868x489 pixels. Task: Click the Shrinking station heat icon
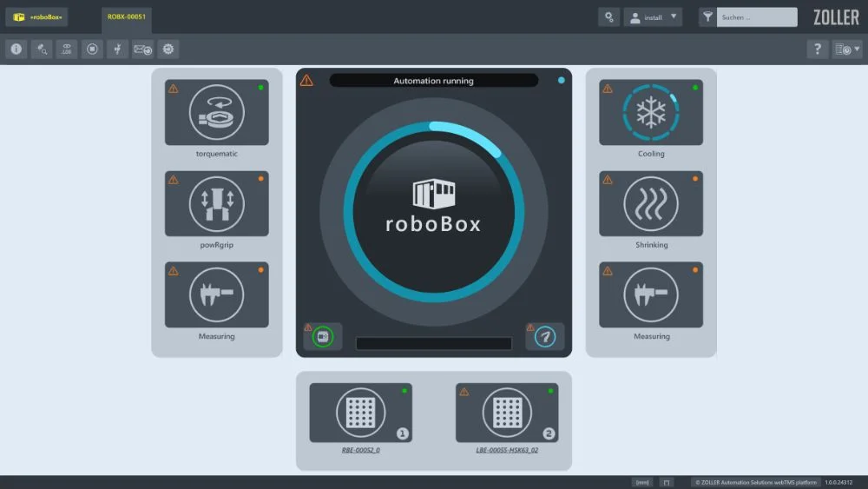click(x=651, y=203)
